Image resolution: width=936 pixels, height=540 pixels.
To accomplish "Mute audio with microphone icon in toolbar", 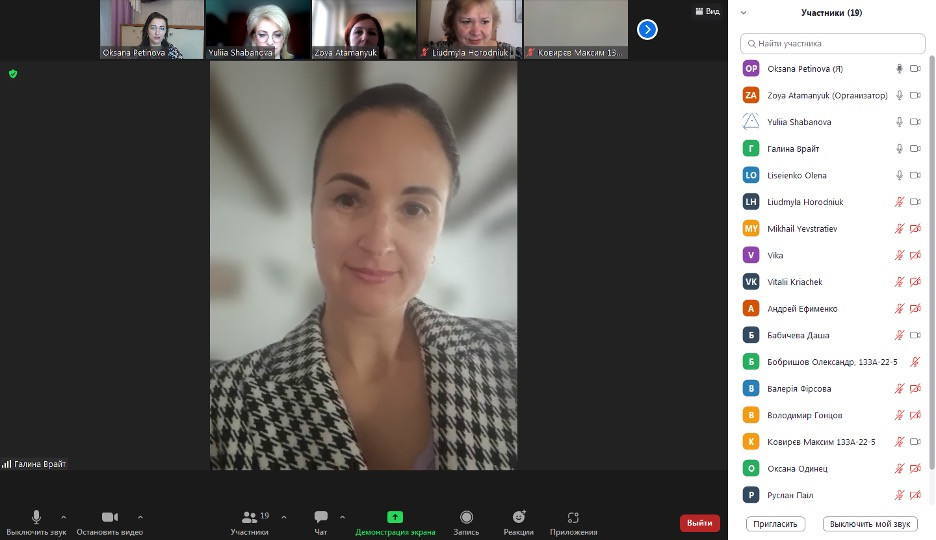I will pos(36,517).
